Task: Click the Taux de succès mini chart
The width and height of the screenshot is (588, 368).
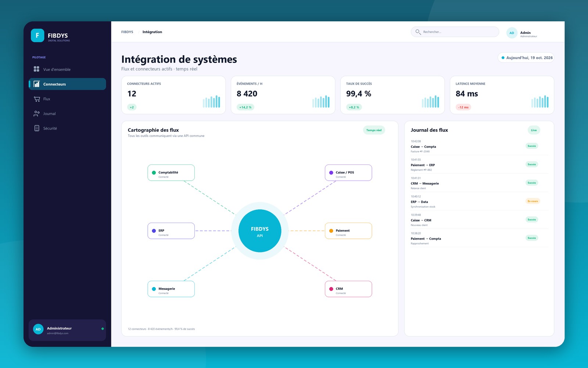Action: (430, 101)
